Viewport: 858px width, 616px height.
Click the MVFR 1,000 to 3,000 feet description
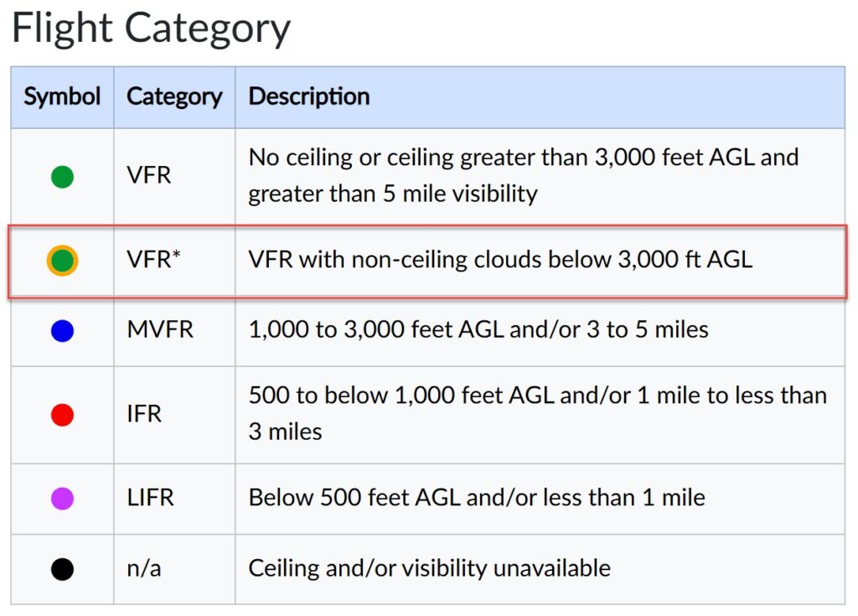pos(478,329)
